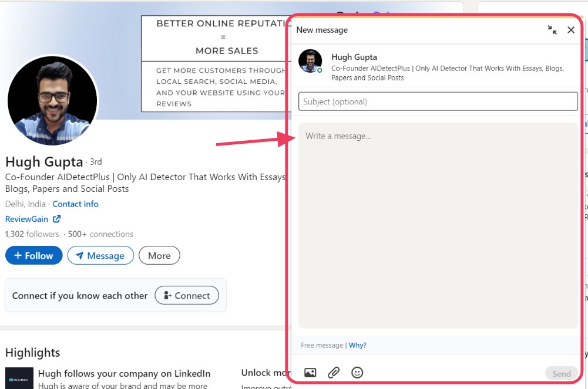Click the 1,302 followers text
588x389 pixels.
pyautogui.click(x=32, y=234)
